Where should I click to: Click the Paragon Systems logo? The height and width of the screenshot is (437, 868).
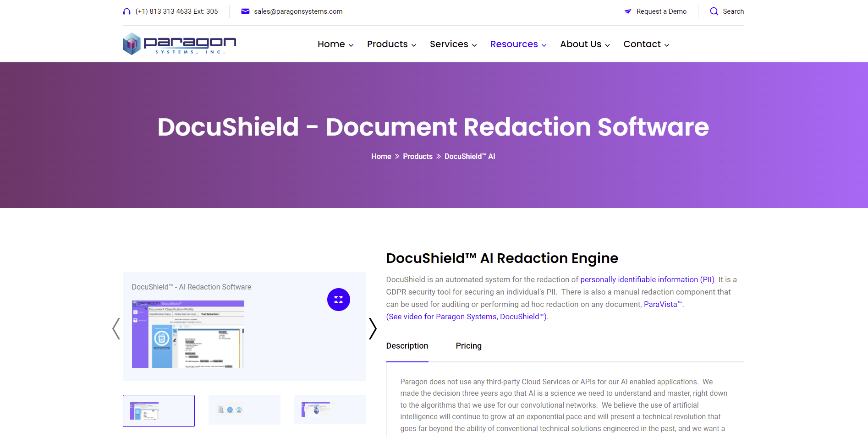[179, 44]
